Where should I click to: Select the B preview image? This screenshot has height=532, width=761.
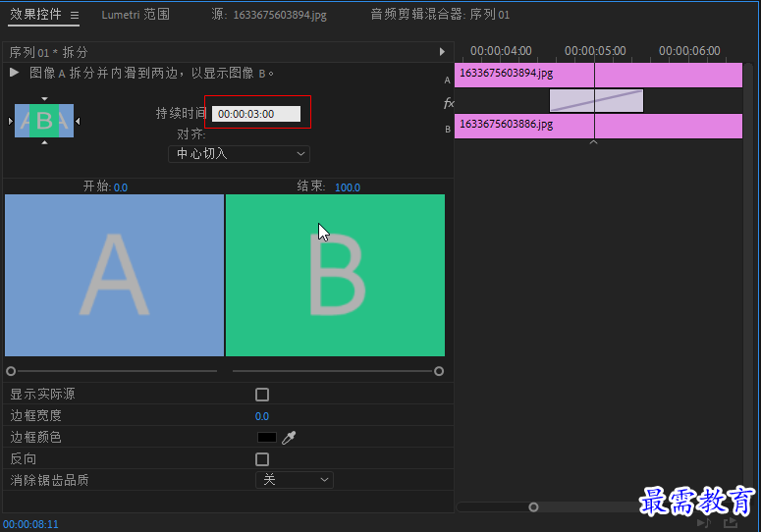pos(336,276)
